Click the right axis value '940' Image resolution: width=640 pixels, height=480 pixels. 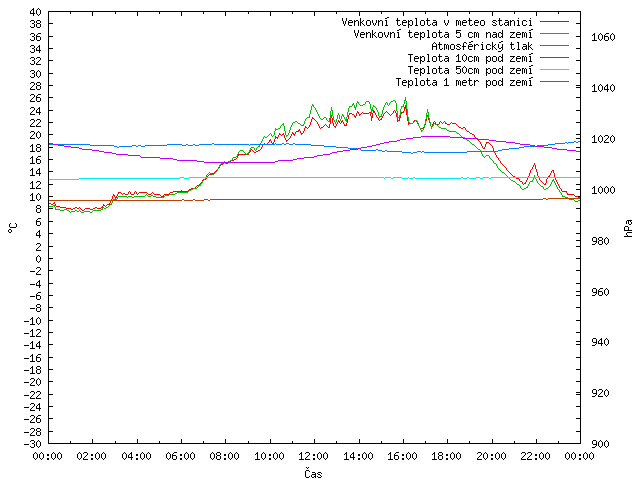(600, 342)
